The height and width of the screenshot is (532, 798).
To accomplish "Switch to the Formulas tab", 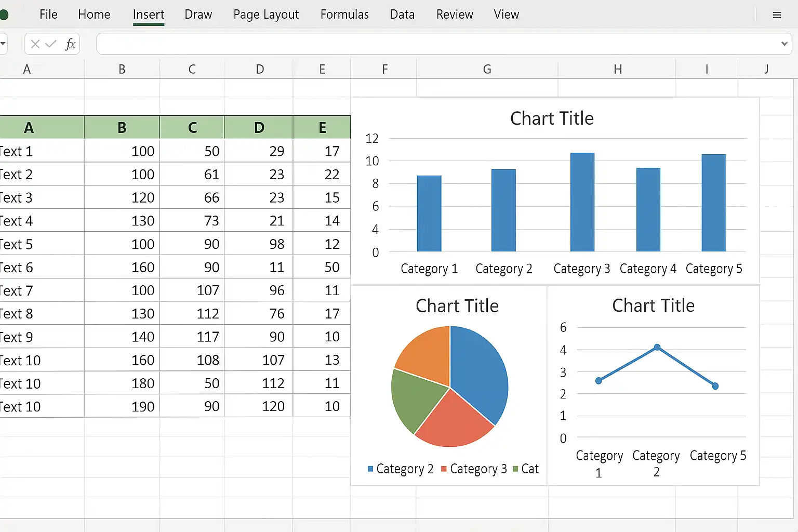I will [344, 15].
